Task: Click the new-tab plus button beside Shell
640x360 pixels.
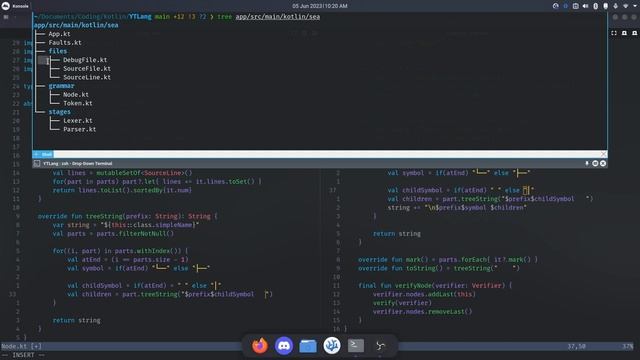Action: [x=36, y=154]
